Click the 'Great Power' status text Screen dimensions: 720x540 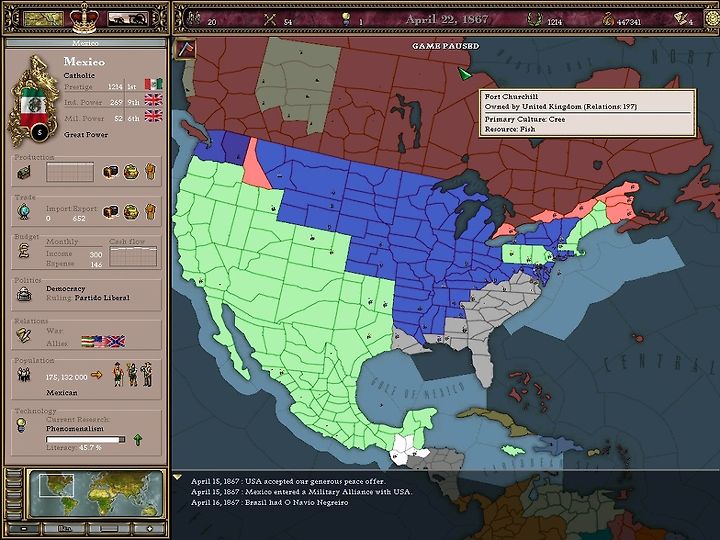pos(86,135)
